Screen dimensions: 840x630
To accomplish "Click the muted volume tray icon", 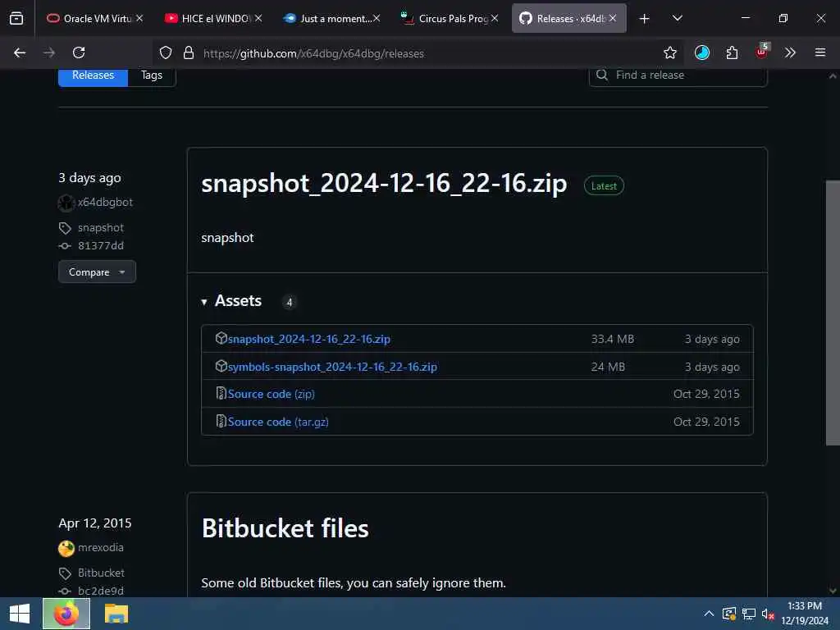I will coord(768,614).
